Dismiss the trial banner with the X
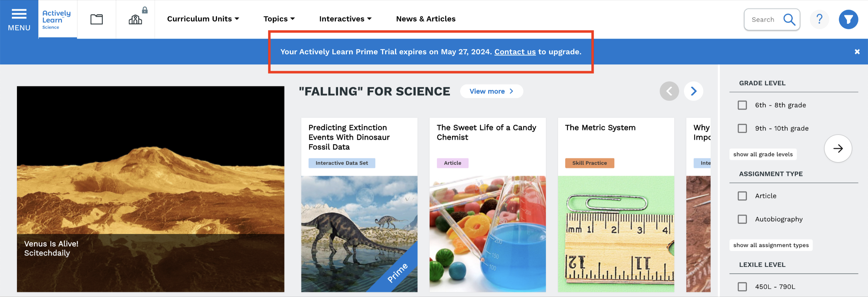The image size is (868, 297). pyautogui.click(x=857, y=52)
